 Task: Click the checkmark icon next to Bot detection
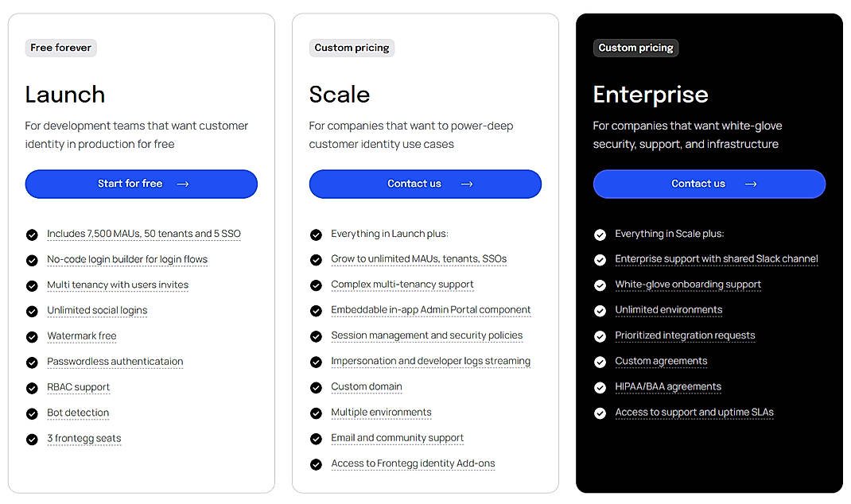click(x=32, y=413)
